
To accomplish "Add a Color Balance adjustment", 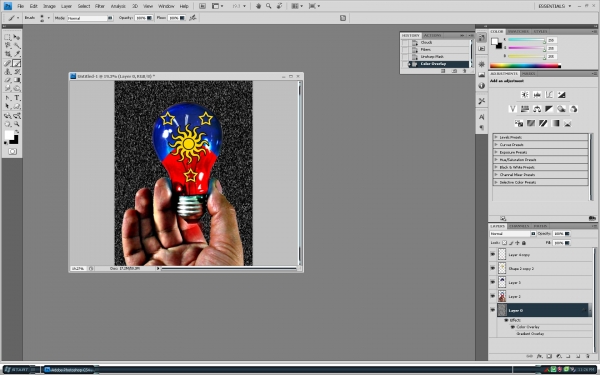I will [x=537, y=109].
